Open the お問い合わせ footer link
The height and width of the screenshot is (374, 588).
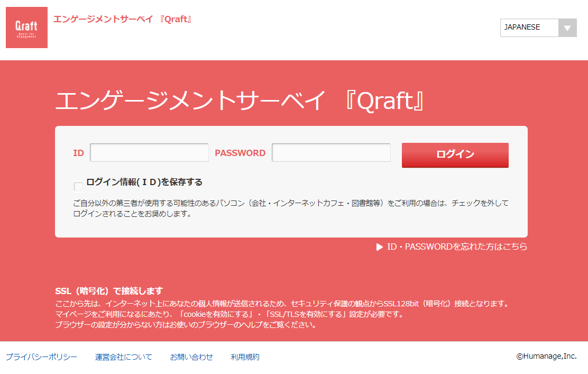coord(191,357)
